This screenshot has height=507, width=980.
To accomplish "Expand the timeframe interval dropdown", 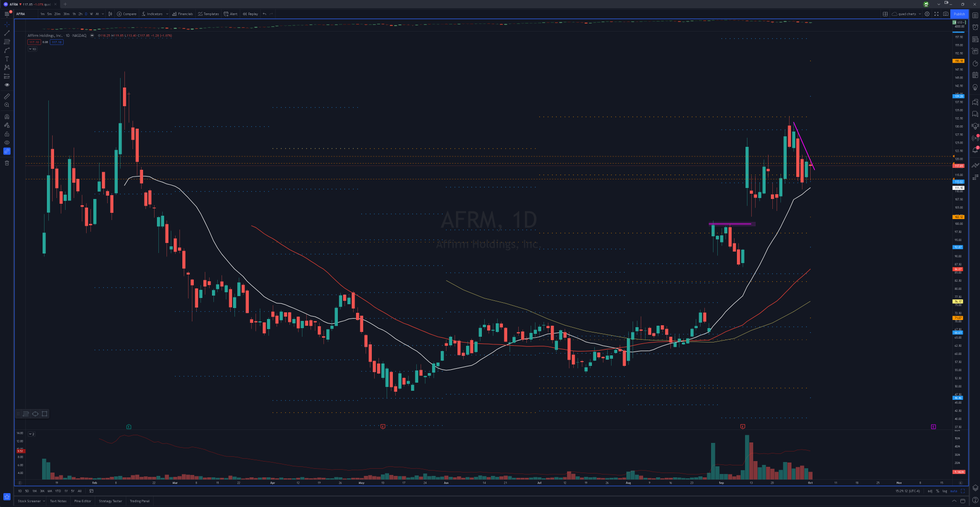I will [x=103, y=14].
